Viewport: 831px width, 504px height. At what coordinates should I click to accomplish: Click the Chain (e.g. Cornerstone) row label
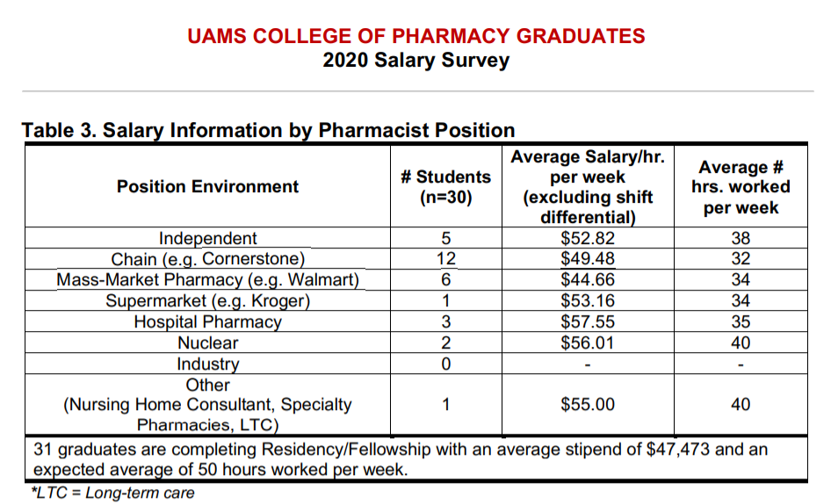point(207,259)
